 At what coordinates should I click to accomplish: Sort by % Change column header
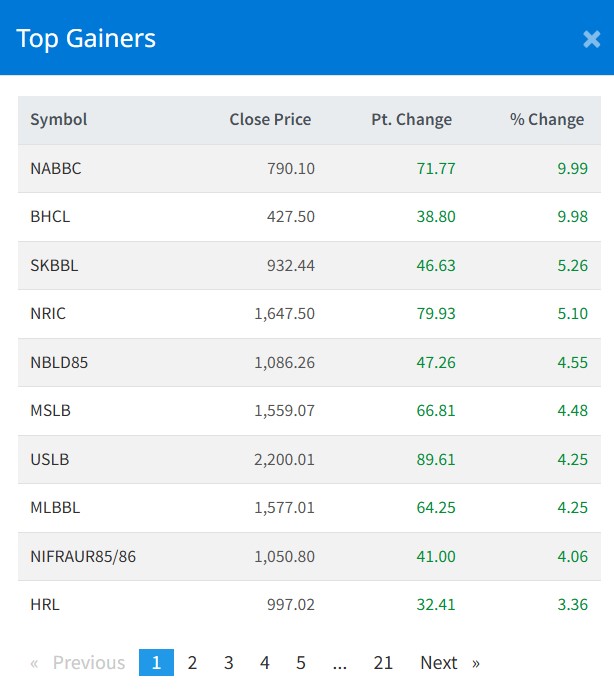tap(546, 120)
